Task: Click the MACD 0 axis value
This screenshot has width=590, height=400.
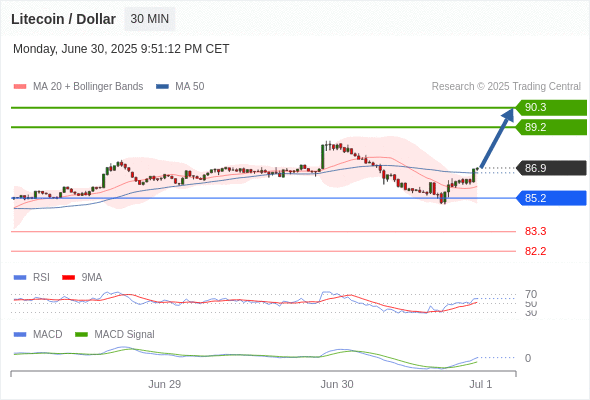Action: point(528,358)
